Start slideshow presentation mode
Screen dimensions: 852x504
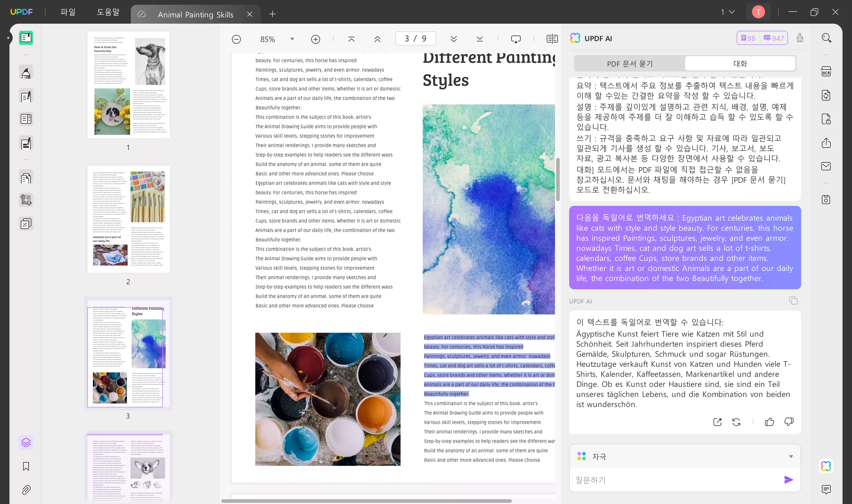(515, 39)
